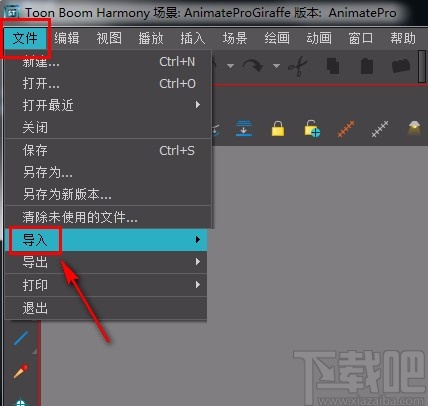Viewport: 428px width, 406px height.
Task: Click the blue download-to-line icon
Action: click(x=244, y=128)
